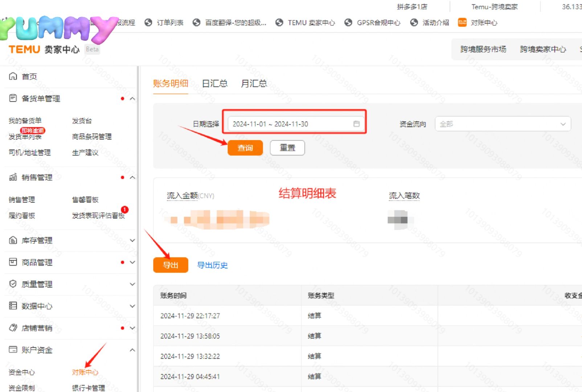Click the 质量管理 shield icon

[13, 284]
